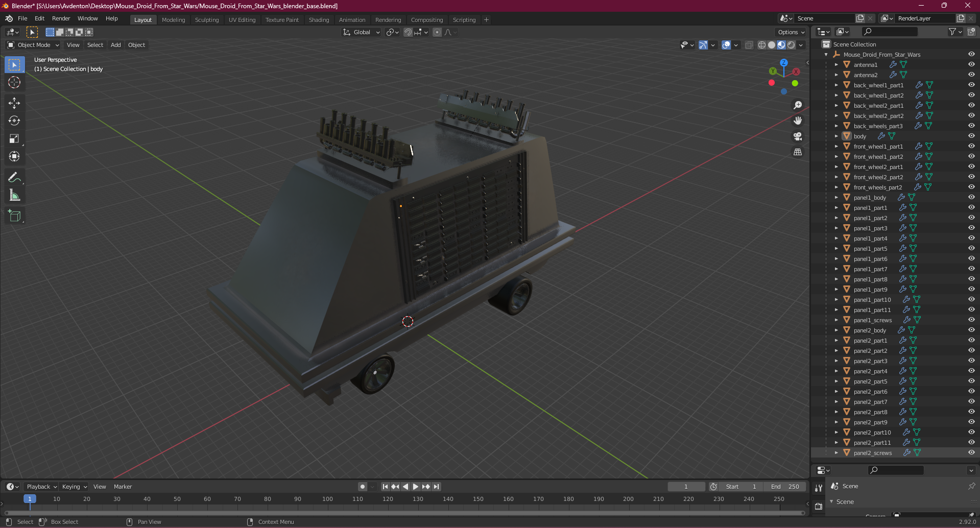Hide panel1_screws with its eye icon
Viewport: 980px width, 528px height.
(971, 320)
